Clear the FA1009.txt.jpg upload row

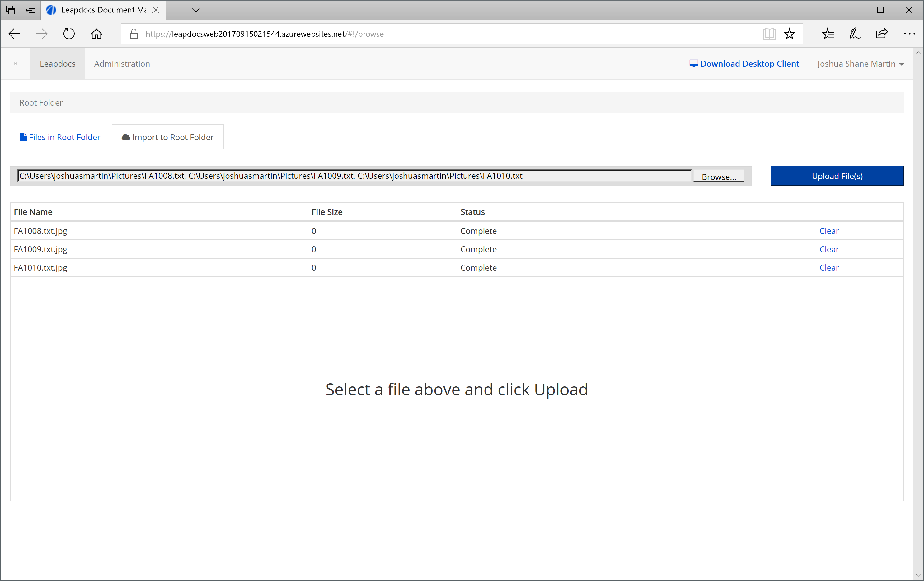(829, 249)
